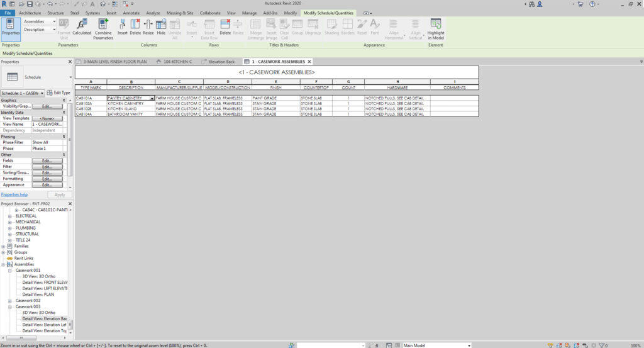Screen dimensions: 644x348
Task: Collapse the Casework 001 node
Action: (x=10, y=271)
